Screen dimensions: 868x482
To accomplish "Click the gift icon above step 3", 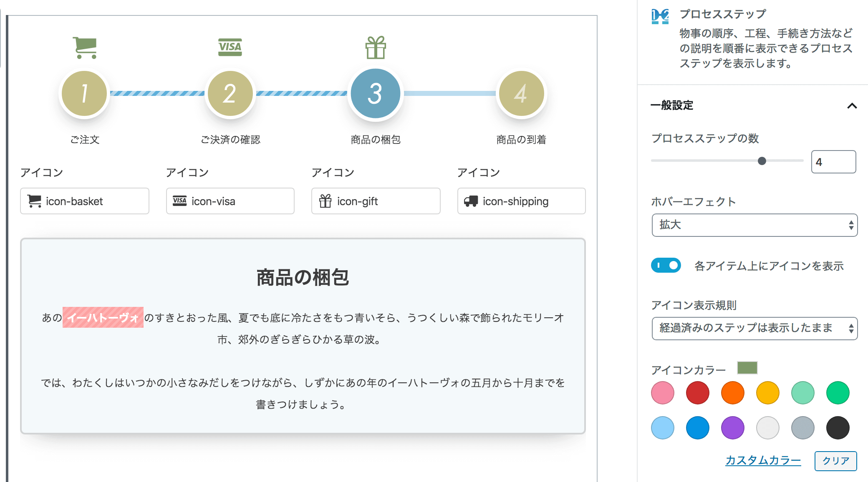I will pyautogui.click(x=376, y=48).
